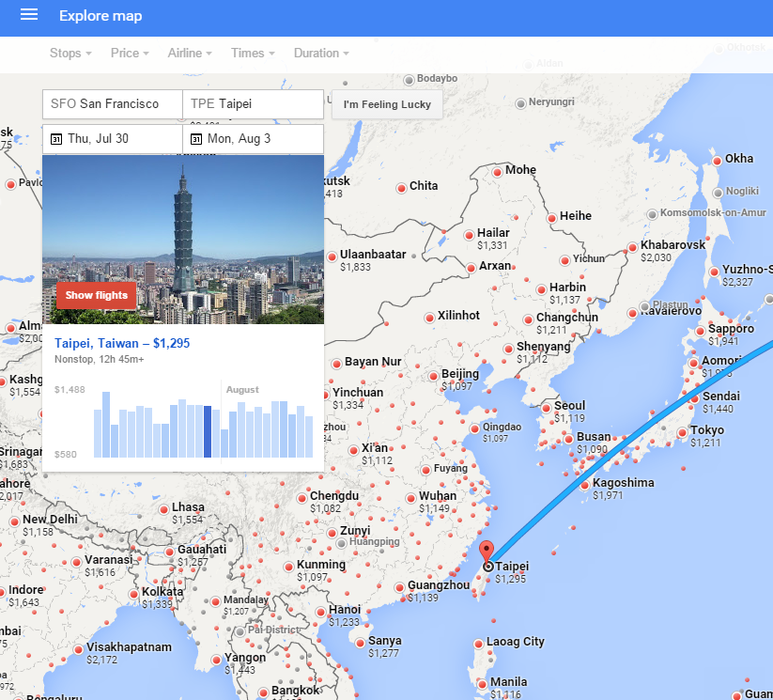The height and width of the screenshot is (700, 773).
Task: Open the Airline filter dropdown
Action: [x=190, y=54]
